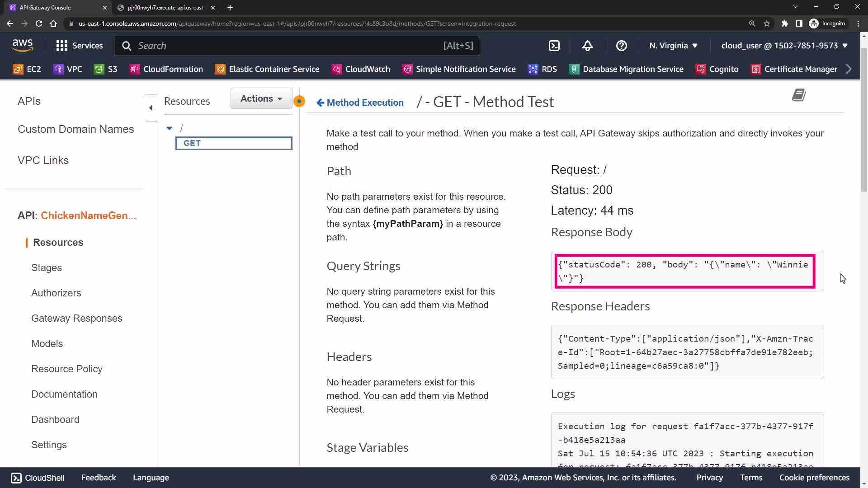Screen dimensions: 868x488
Task: Select the GET method in tree
Action: (234, 143)
